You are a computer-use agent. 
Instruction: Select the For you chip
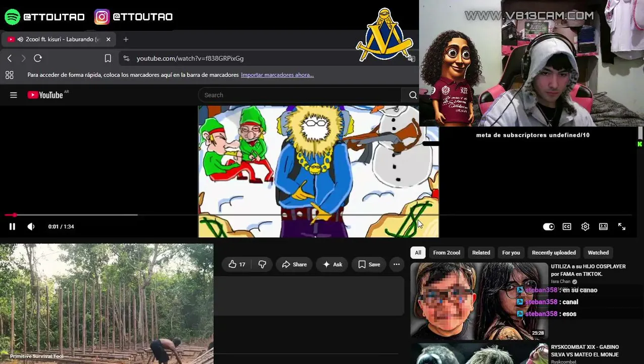pos(511,253)
